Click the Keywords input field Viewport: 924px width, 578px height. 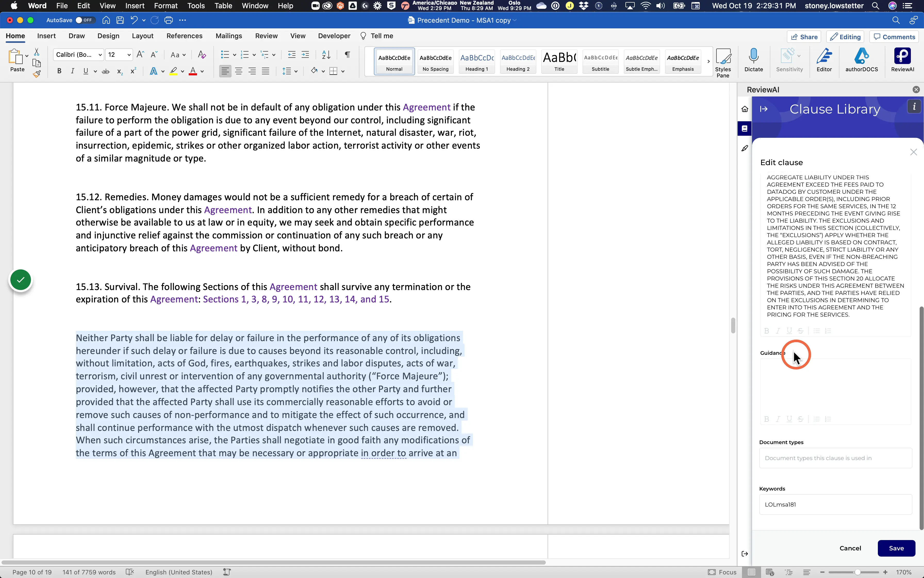pyautogui.click(x=835, y=505)
